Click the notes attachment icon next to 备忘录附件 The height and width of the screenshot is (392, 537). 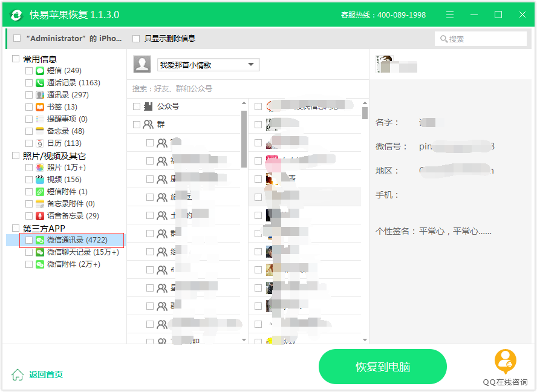tap(40, 204)
